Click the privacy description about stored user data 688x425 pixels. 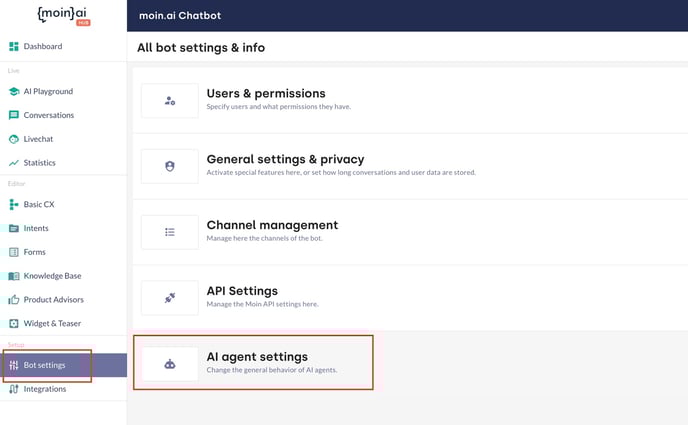pos(341,172)
